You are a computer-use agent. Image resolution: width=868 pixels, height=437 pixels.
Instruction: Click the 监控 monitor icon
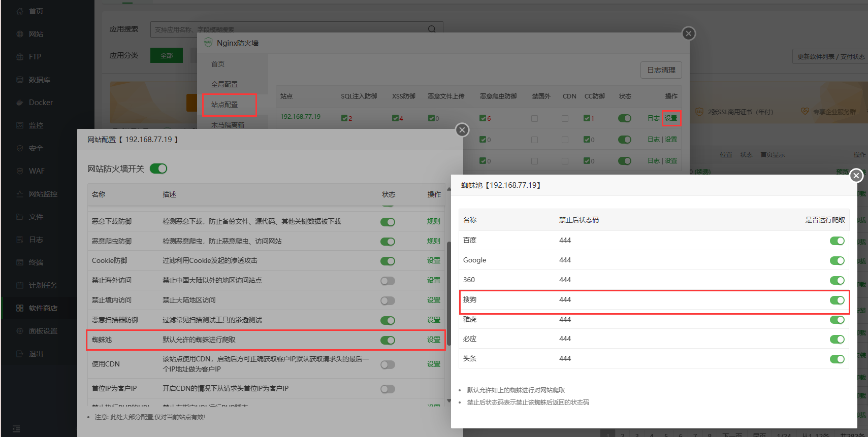[20, 125]
